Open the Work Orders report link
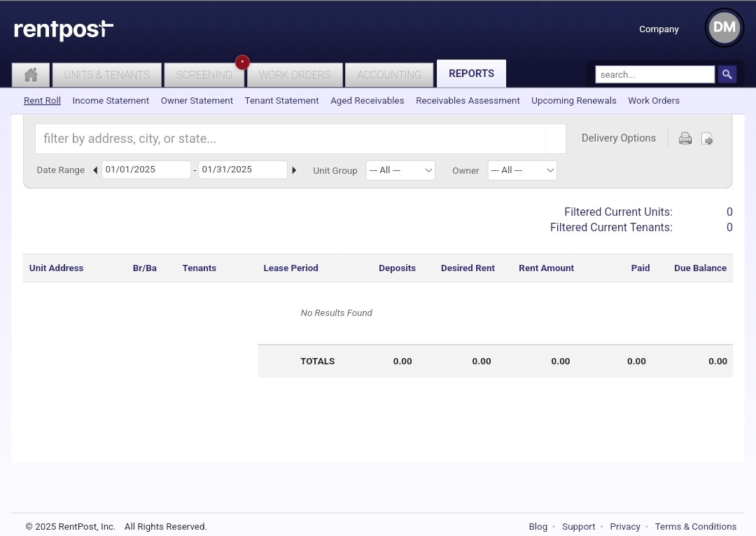Image resolution: width=756 pixels, height=536 pixels. (654, 100)
